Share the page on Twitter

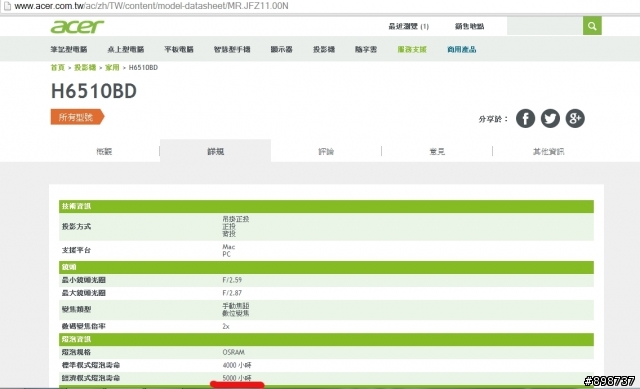click(550, 118)
